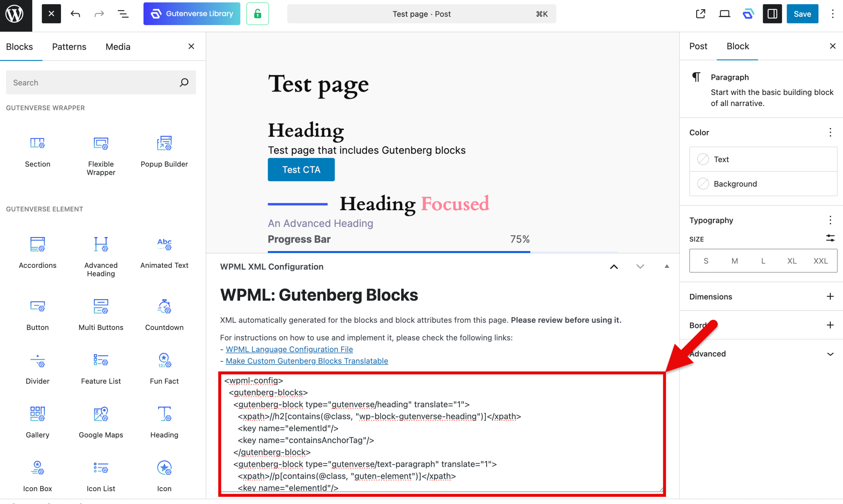Select the Test page title

318,84
